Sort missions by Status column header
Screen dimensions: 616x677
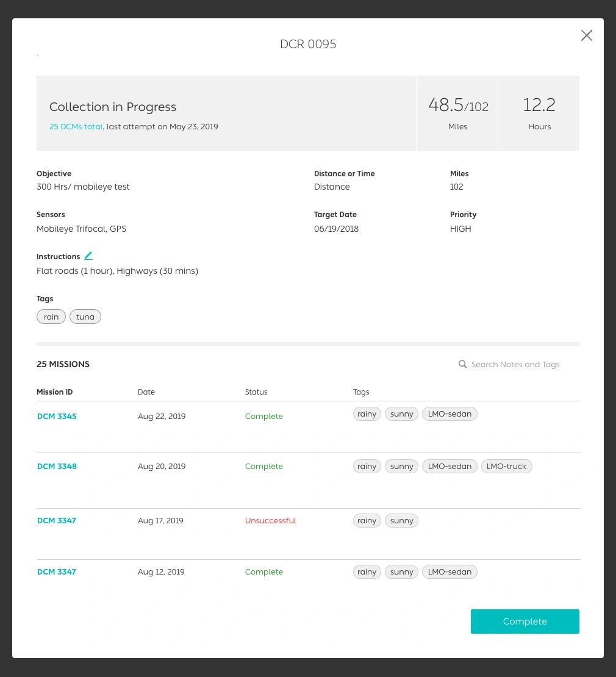pyautogui.click(x=256, y=392)
